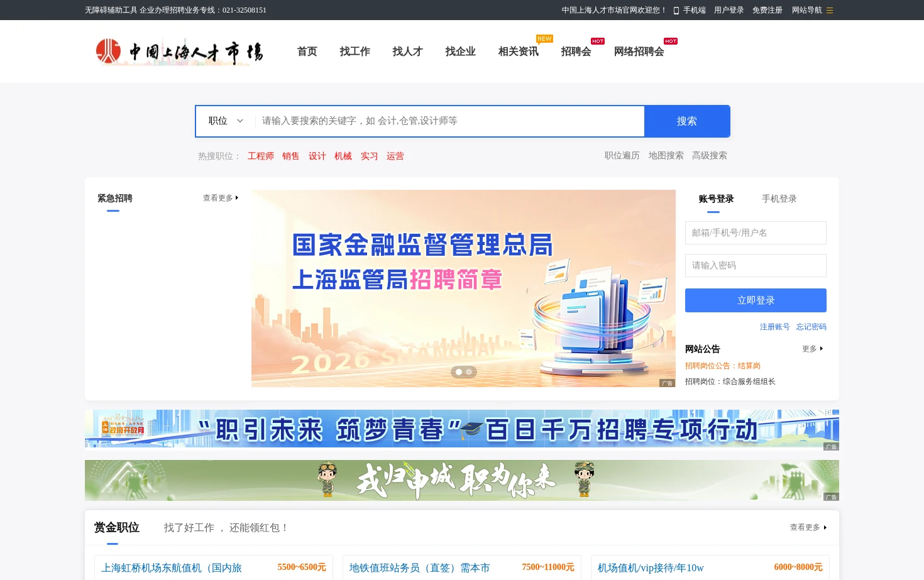
Task: Open 地图搜索 link
Action: coord(666,155)
